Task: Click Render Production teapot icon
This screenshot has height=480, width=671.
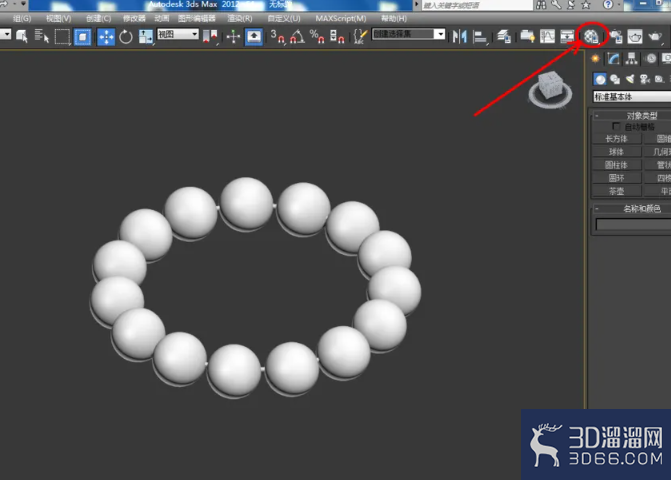Action: (655, 37)
